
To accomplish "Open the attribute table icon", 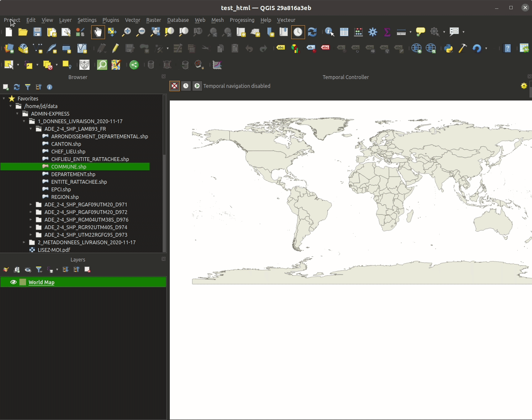I will point(344,32).
